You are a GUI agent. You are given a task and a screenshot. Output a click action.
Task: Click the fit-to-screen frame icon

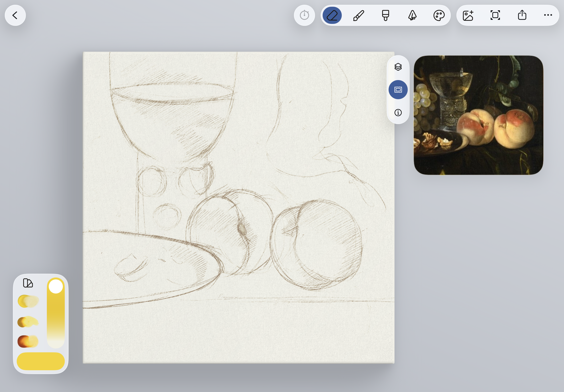coord(495,15)
